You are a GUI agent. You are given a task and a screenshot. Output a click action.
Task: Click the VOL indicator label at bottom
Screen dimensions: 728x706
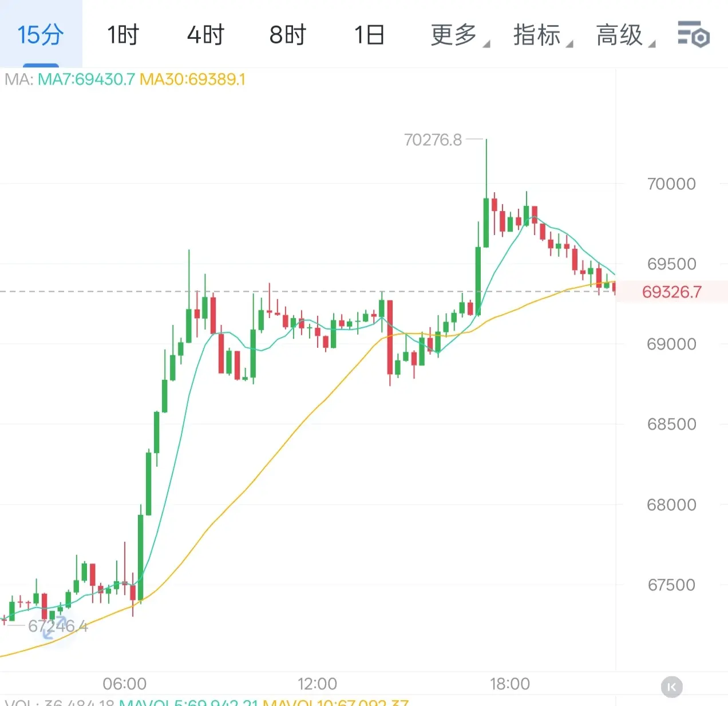(x=60, y=702)
